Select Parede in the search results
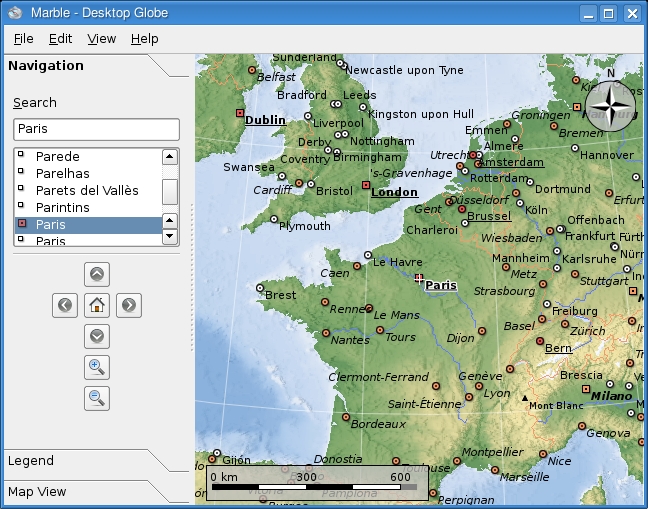648x509 pixels. coord(57,157)
